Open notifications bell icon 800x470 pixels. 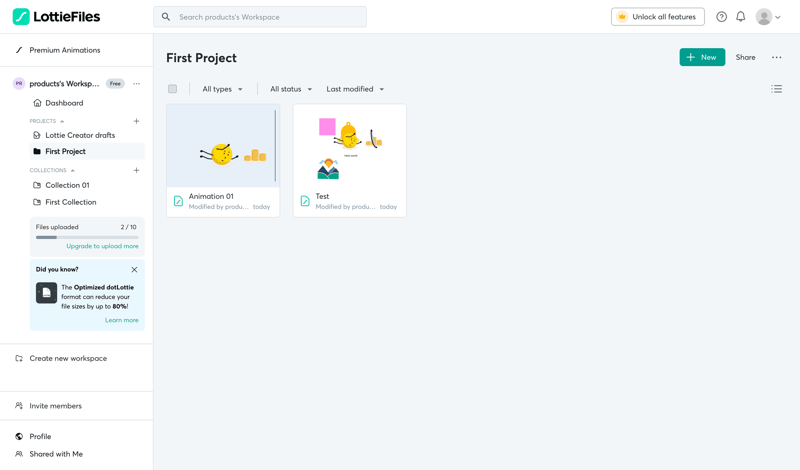(740, 17)
